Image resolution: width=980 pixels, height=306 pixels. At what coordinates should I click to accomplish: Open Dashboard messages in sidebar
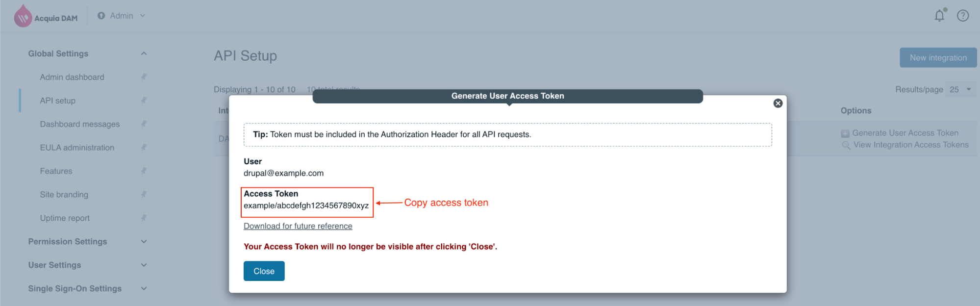point(80,124)
